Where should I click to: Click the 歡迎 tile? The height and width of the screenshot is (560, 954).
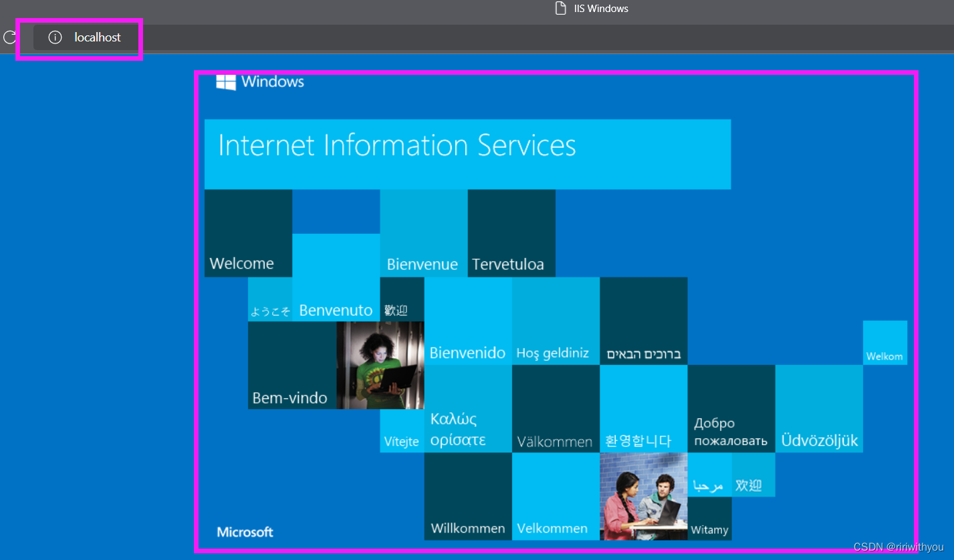point(402,299)
